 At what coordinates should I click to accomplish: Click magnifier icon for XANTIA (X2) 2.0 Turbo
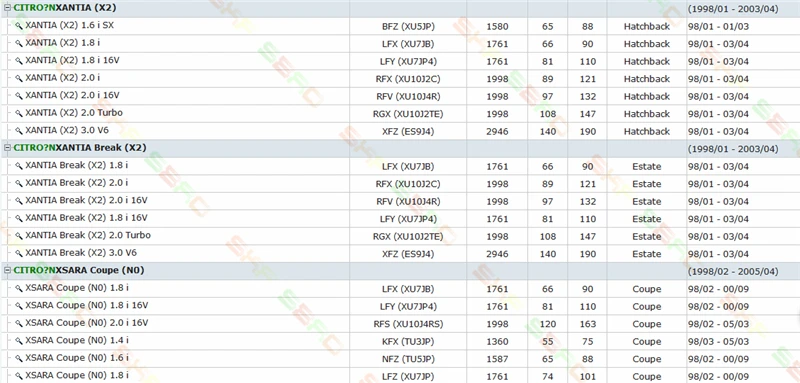tap(19, 114)
